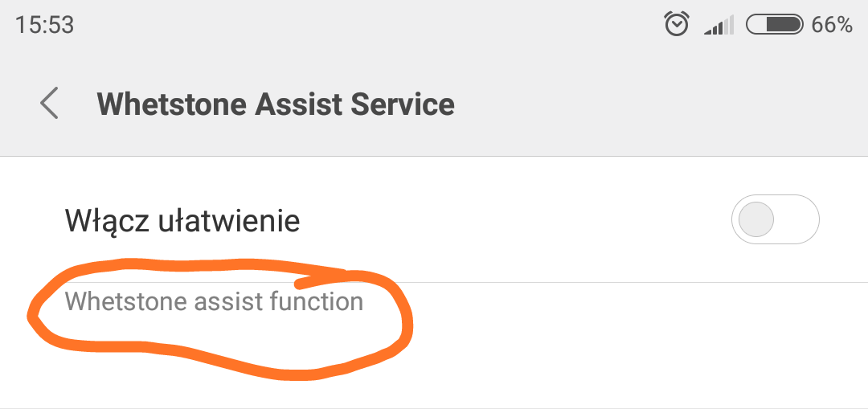Tap the Whetstone assist function description
Image resolution: width=868 pixels, height=409 pixels.
coord(214,301)
